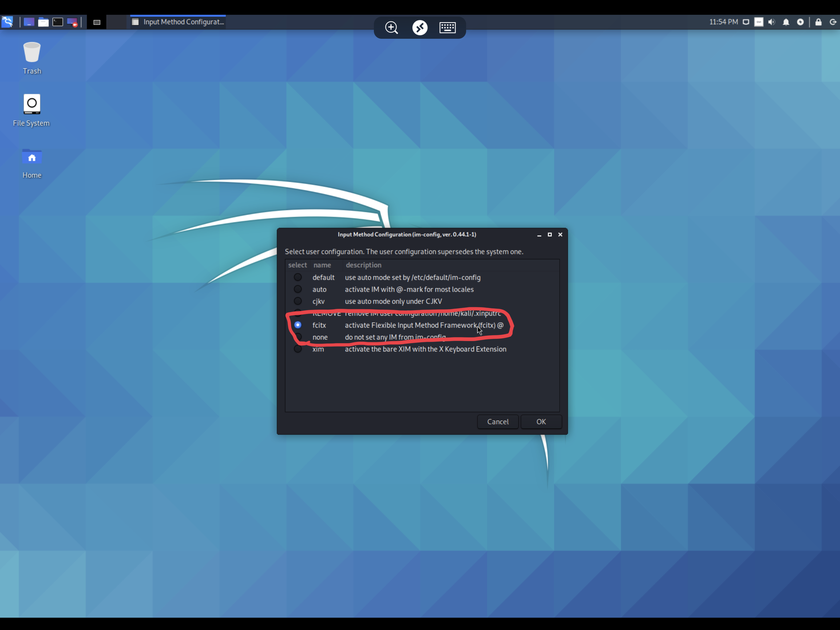
Task: Click the power manager lightning icon
Action: click(800, 22)
